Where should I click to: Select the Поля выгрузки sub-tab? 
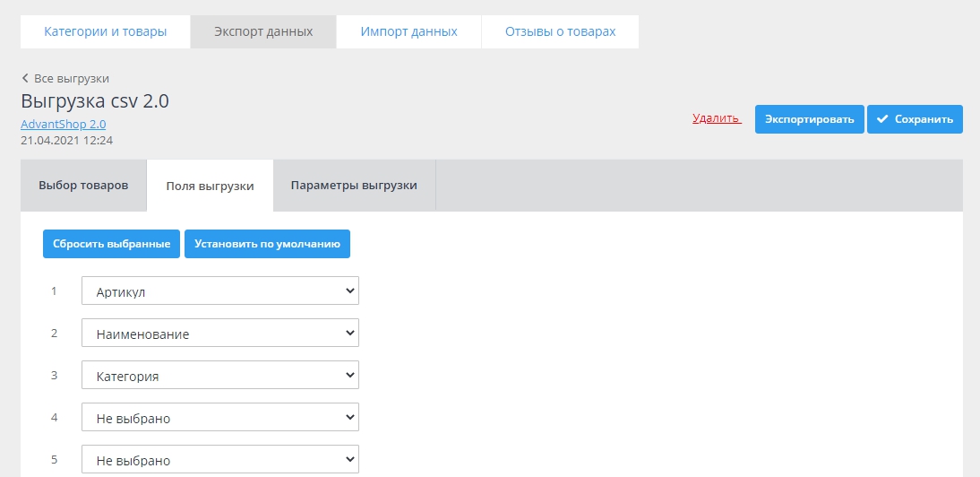click(210, 186)
